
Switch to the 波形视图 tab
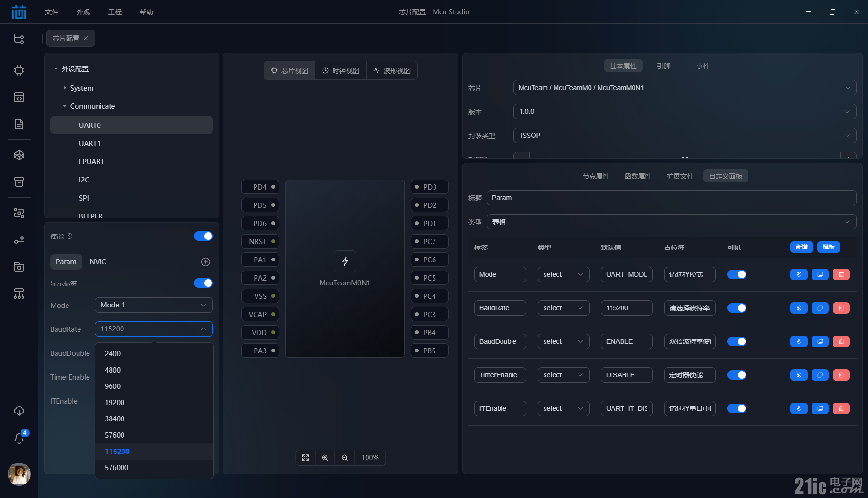392,70
